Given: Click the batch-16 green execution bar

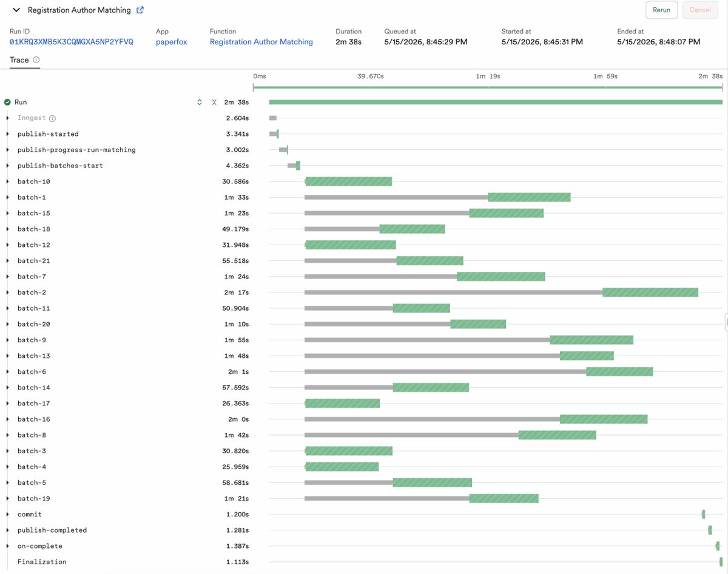Looking at the screenshot, I should point(604,419).
